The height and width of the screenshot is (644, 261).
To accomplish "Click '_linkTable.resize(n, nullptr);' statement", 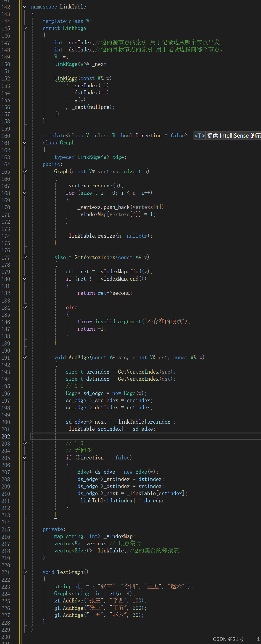I will [x=109, y=236].
